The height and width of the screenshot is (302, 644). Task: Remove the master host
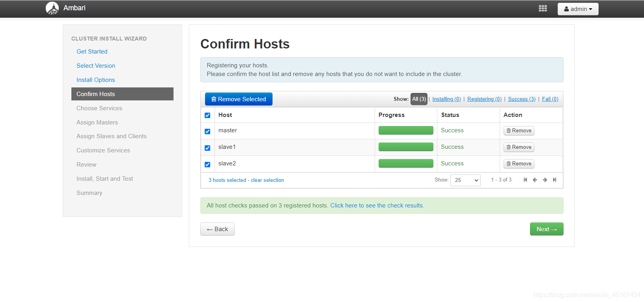coord(519,131)
